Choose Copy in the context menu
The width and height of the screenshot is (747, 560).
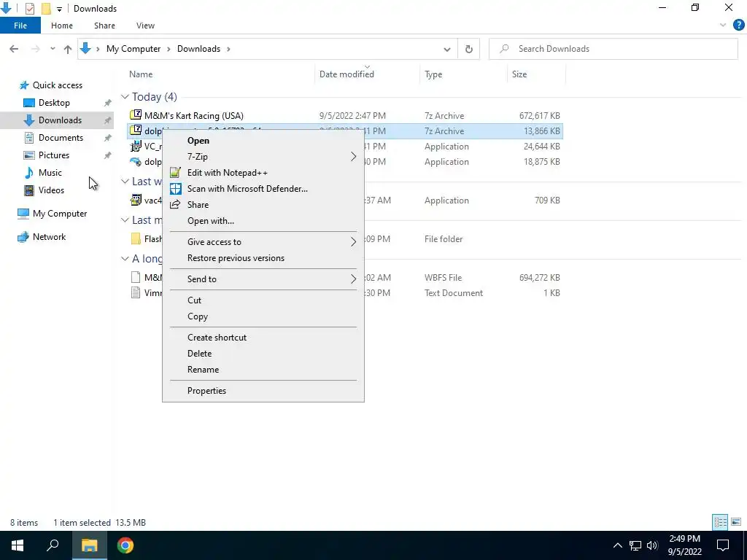tap(263, 316)
